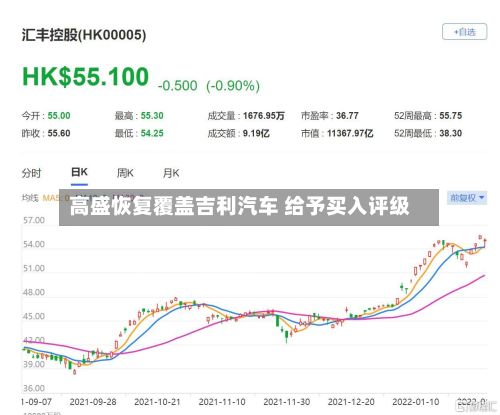Switch to the 分时 tab
Image resolution: width=500 pixels, height=415 pixels.
pyautogui.click(x=31, y=173)
